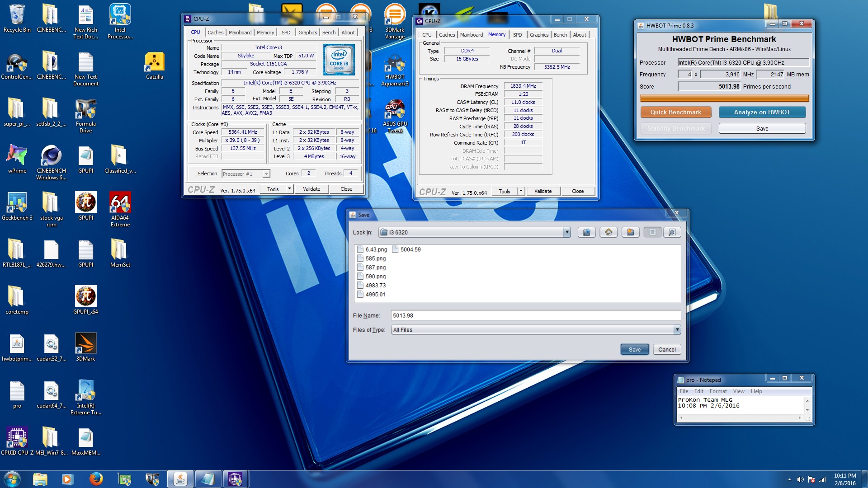868x488 pixels.
Task: Create a new folder in Save dialog
Action: pyautogui.click(x=630, y=232)
